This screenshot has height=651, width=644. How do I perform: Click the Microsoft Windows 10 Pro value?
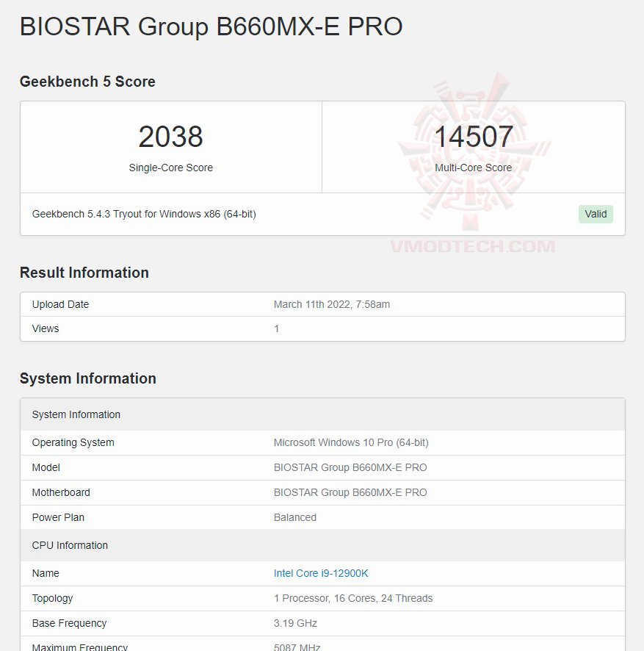coord(351,442)
